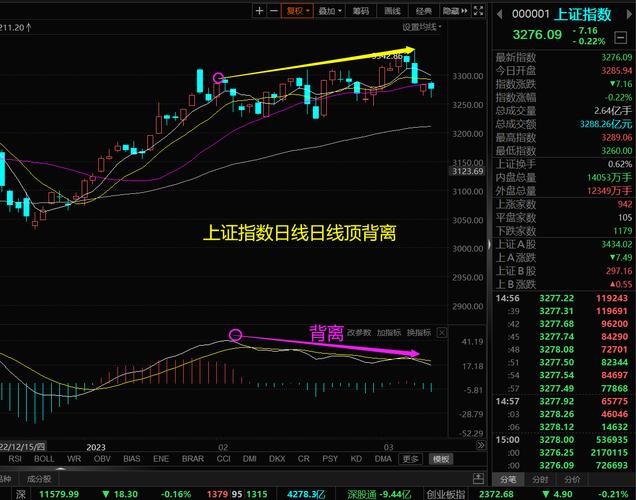636x500 pixels.
Task: Switch to the CCI indicator tab
Action: click(x=223, y=459)
